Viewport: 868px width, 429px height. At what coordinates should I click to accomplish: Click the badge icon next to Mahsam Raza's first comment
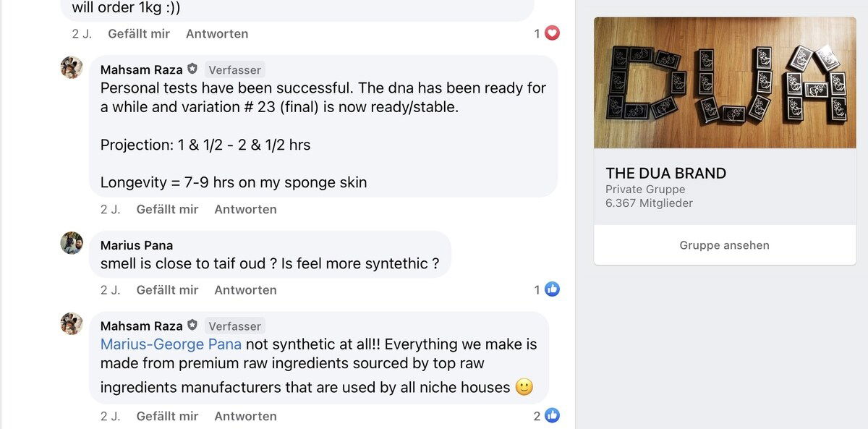tap(192, 69)
